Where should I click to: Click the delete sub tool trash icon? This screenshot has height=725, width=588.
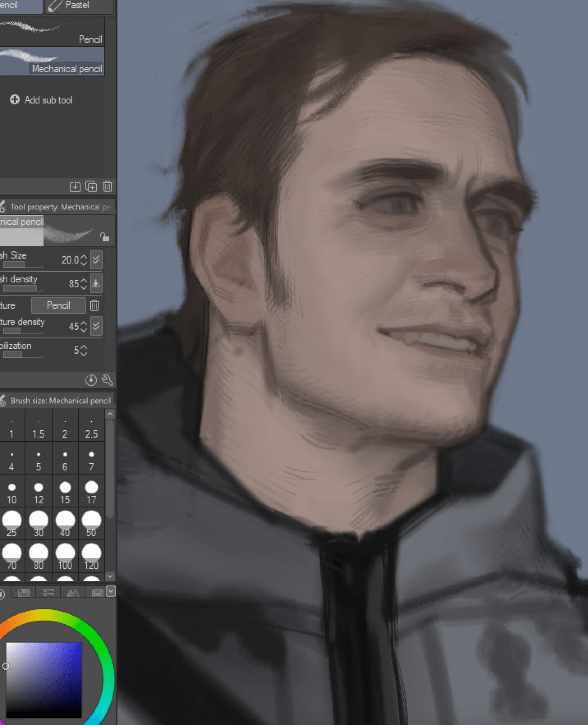(107, 187)
